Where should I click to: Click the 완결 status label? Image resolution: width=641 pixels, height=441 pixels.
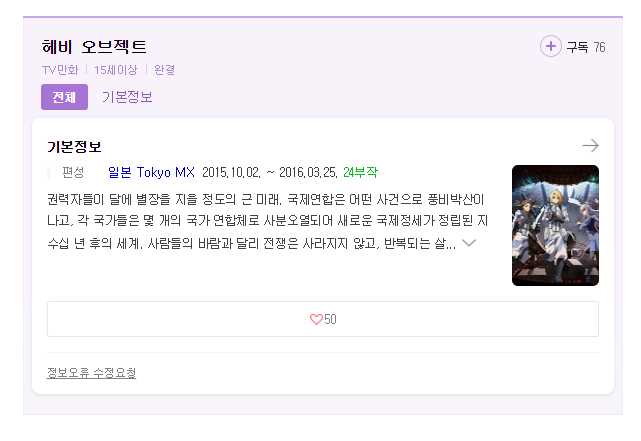click(x=164, y=70)
